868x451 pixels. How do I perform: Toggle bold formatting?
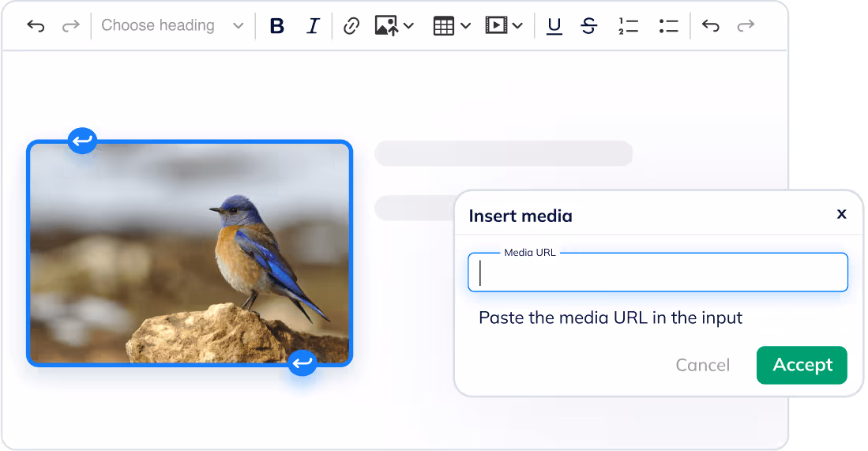coord(276,26)
